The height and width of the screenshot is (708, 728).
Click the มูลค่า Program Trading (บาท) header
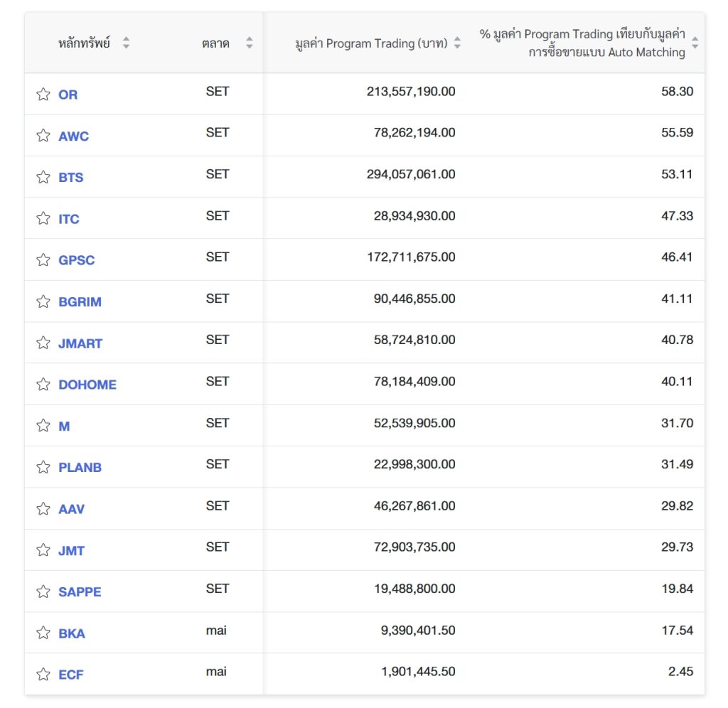(371, 43)
